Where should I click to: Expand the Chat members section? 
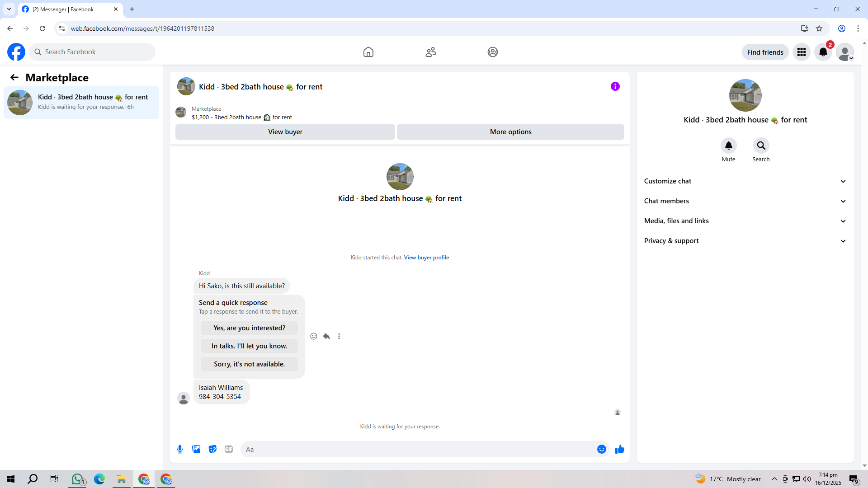click(745, 201)
